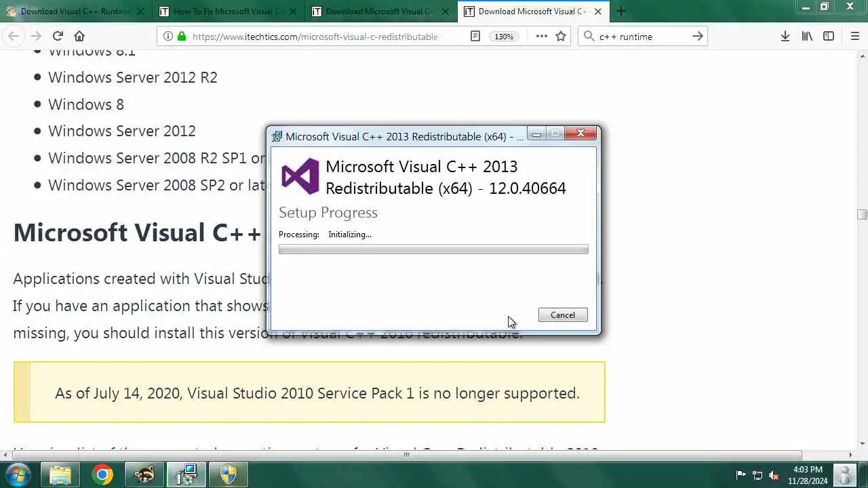
Task: Click the Visual Studio logo in installer
Action: pyautogui.click(x=300, y=176)
